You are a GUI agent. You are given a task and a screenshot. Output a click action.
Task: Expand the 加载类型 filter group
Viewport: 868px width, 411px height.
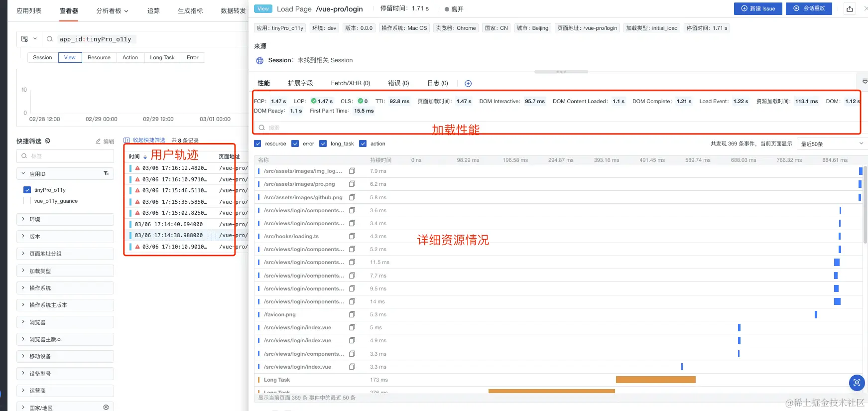[65, 271]
